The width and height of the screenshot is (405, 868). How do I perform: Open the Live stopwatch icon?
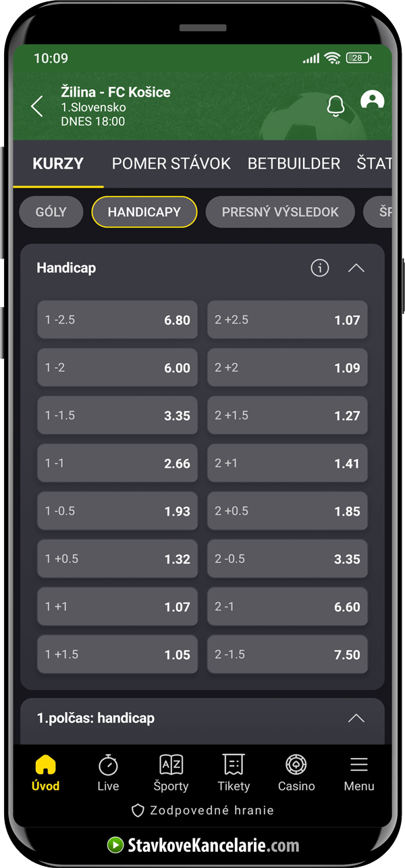tap(108, 765)
